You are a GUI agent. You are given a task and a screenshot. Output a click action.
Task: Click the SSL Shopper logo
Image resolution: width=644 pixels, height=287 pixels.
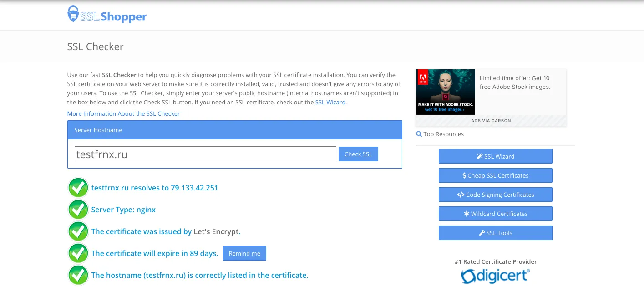pyautogui.click(x=107, y=15)
